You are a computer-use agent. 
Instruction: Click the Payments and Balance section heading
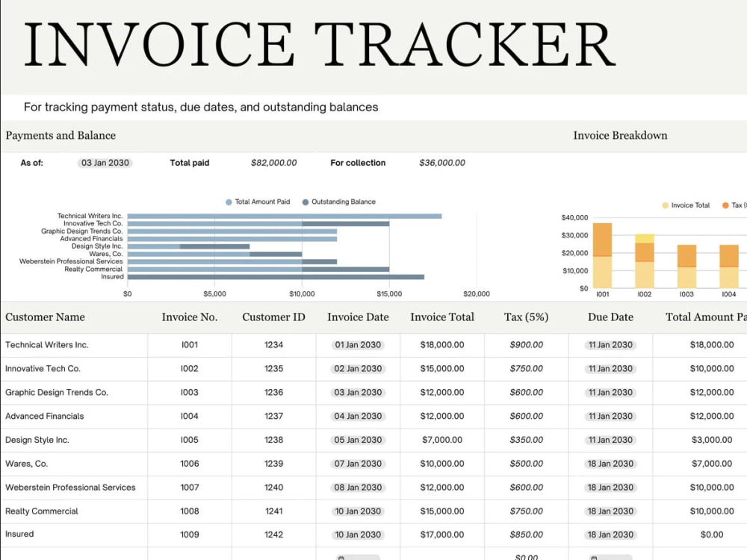pos(61,135)
